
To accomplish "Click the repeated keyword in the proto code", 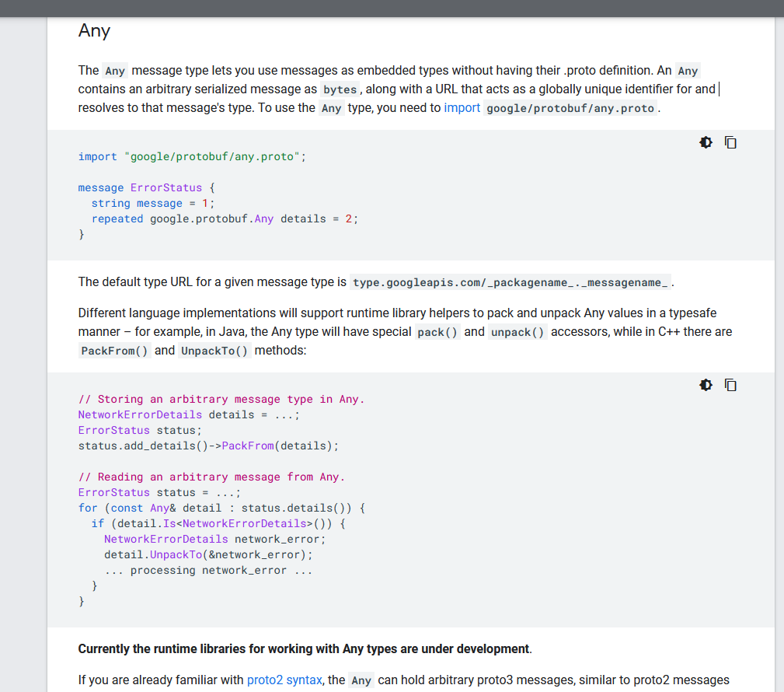I will [x=117, y=218].
